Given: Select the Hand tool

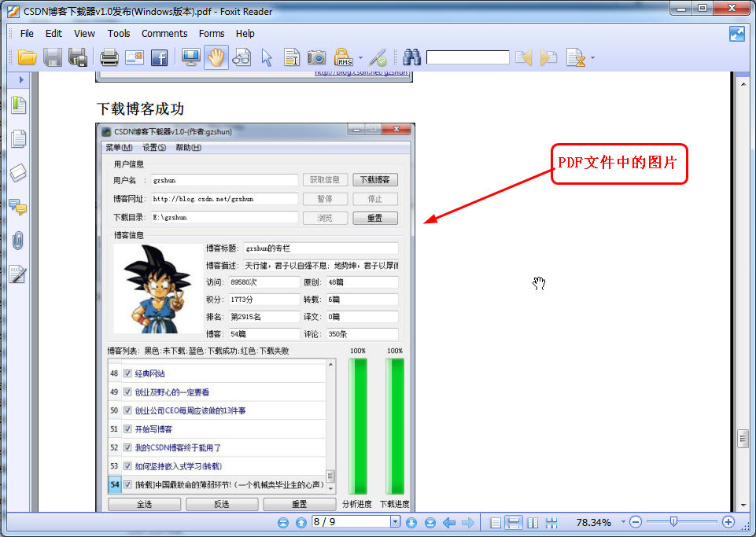Looking at the screenshot, I should coord(216,58).
